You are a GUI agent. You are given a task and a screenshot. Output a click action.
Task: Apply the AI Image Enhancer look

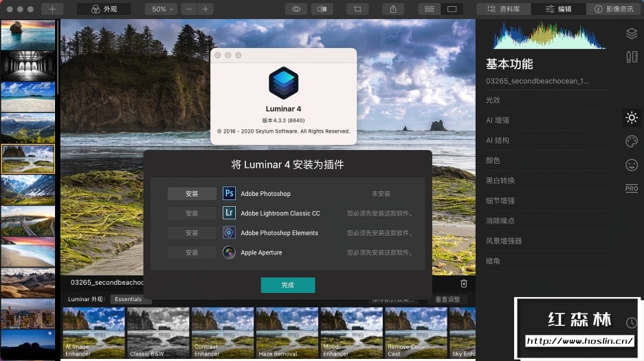tap(94, 333)
